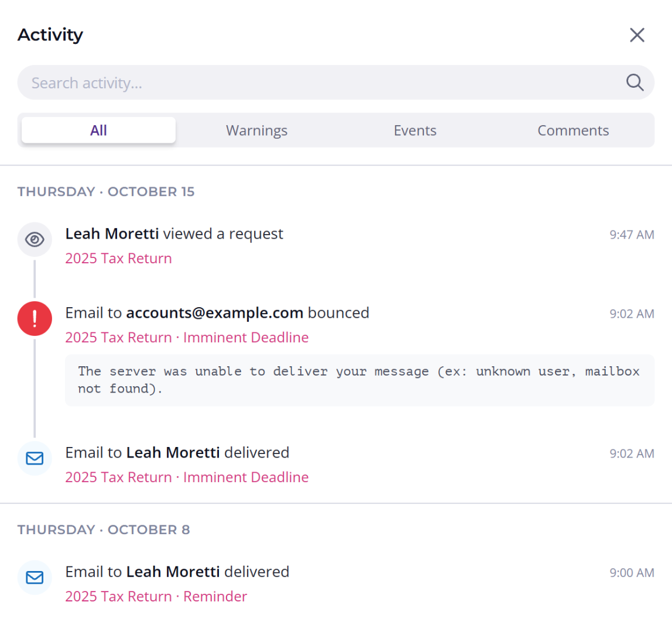The image size is (672, 619).
Task: Open the 2025 Tax Return · Reminder link
Action: [x=156, y=596]
